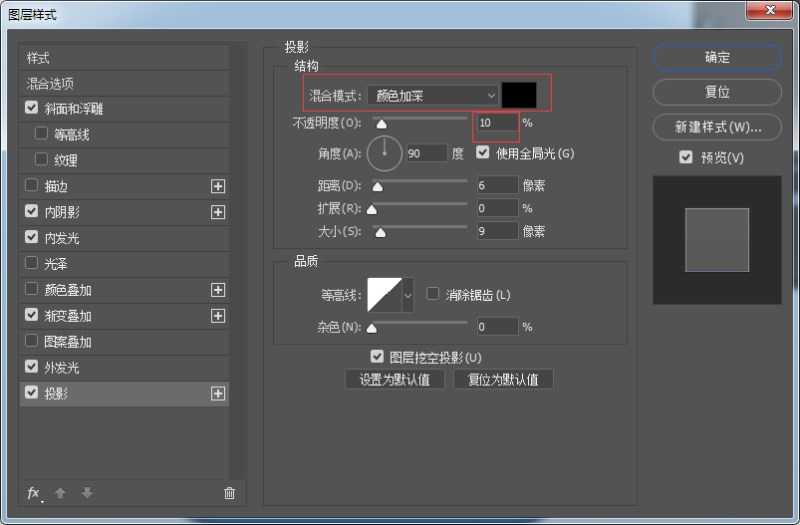Click the 杂色 slider handle
The height and width of the screenshot is (525, 800).
pos(372,329)
